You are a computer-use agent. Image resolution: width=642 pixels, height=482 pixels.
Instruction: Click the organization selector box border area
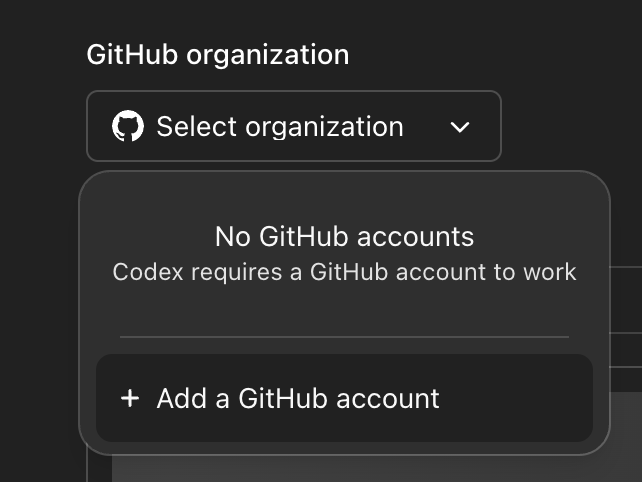(294, 92)
